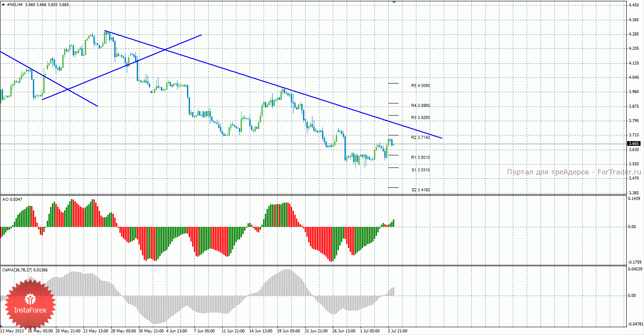This screenshot has height=335, width=644.
Task: Click the 3.630 price scale value
Action: pyautogui.click(x=633, y=150)
